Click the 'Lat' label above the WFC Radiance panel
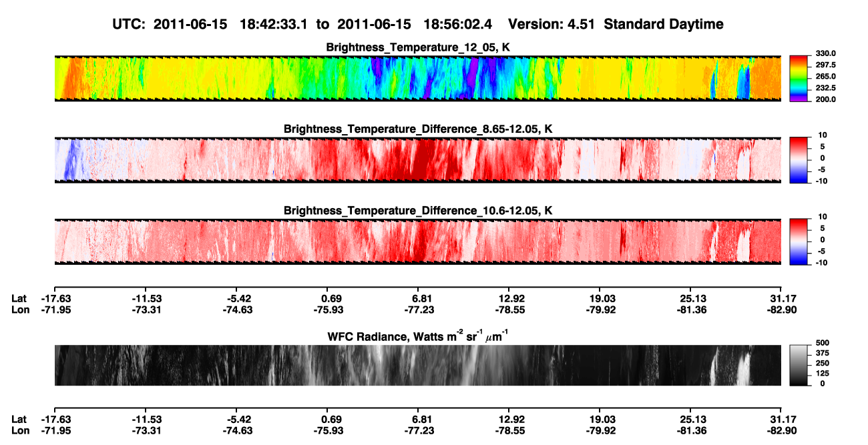The height and width of the screenshot is (445, 868). click(x=19, y=298)
